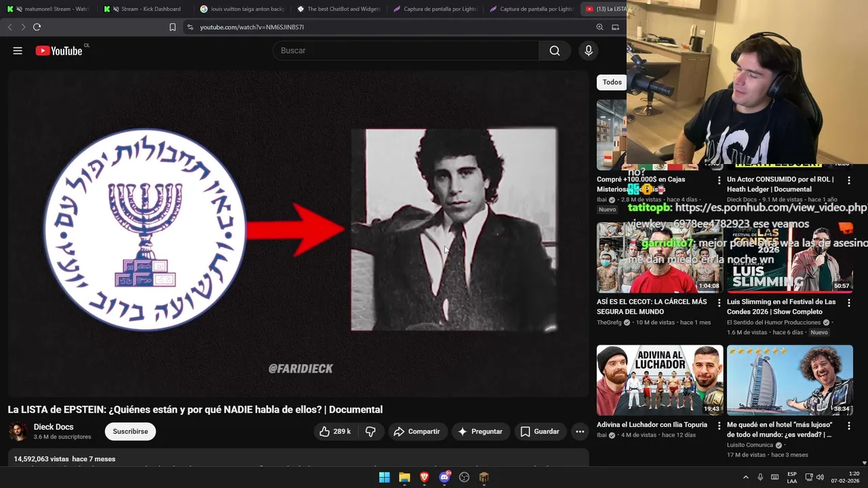Open Brave browser from taskbar
The image size is (868, 488).
coord(425,477)
